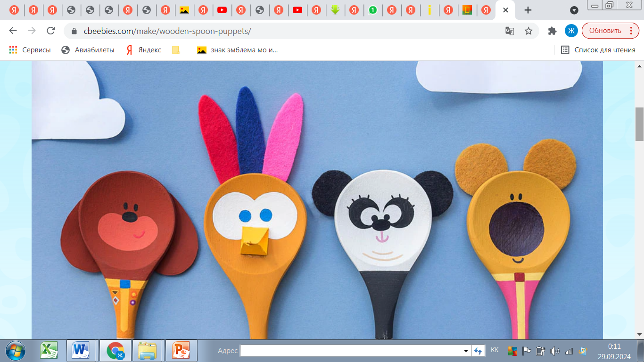The image size is (644, 362).
Task: Open Windows Explorer from the taskbar
Action: coord(148,351)
